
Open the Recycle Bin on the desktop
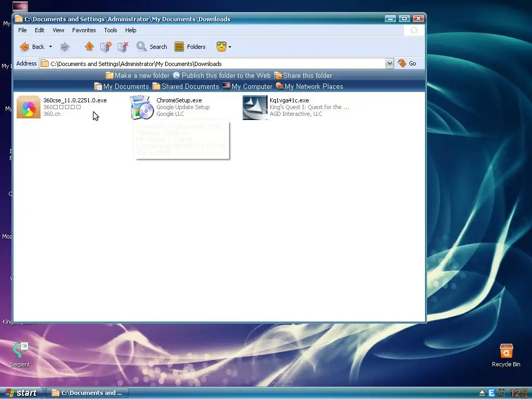pyautogui.click(x=506, y=355)
